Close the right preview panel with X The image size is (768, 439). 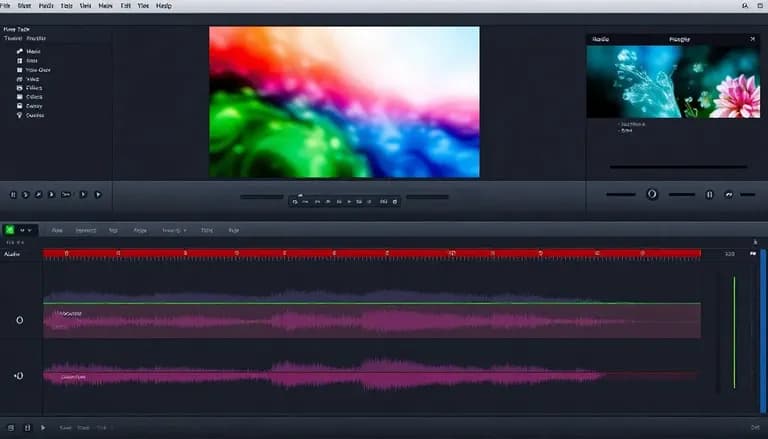click(752, 39)
